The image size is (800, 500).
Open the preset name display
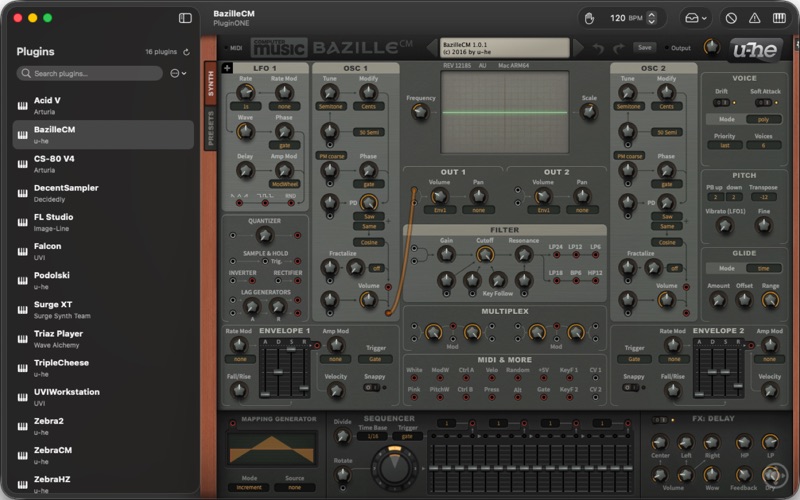tap(505, 48)
